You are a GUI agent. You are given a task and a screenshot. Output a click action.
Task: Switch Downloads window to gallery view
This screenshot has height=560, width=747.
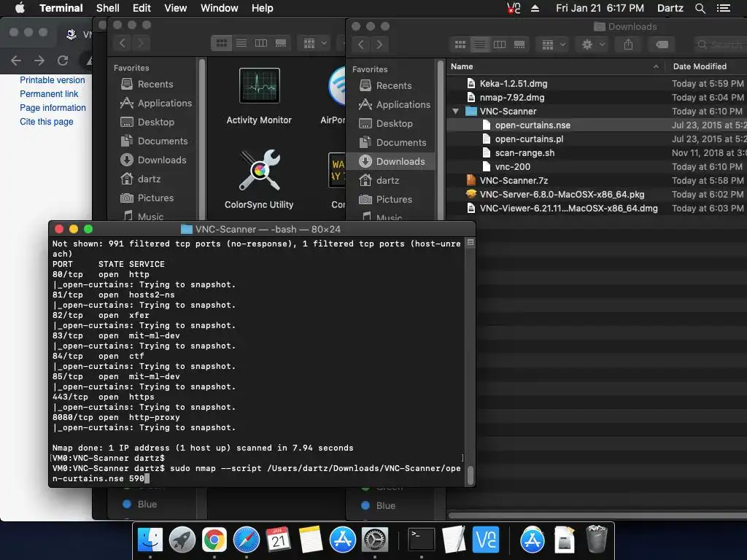(x=519, y=44)
